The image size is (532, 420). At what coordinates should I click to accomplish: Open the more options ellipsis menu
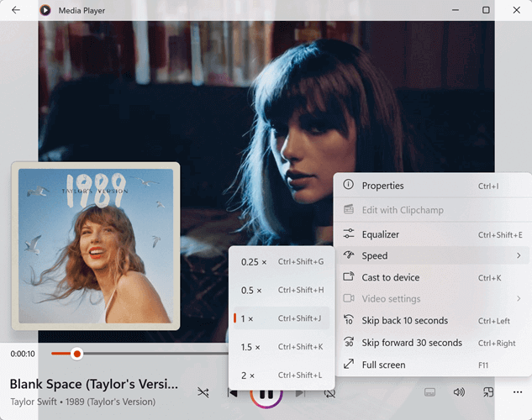(x=517, y=392)
